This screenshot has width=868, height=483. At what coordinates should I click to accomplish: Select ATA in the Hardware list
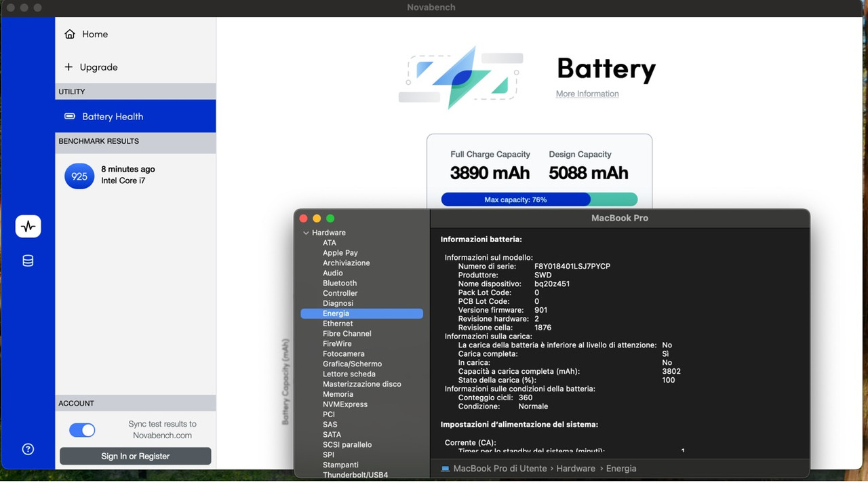[x=330, y=243]
